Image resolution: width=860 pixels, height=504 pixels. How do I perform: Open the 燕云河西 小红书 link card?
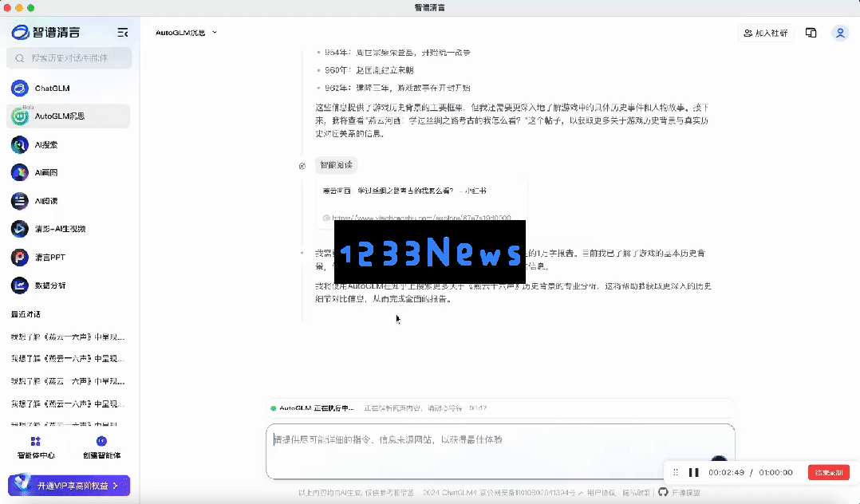(x=421, y=203)
